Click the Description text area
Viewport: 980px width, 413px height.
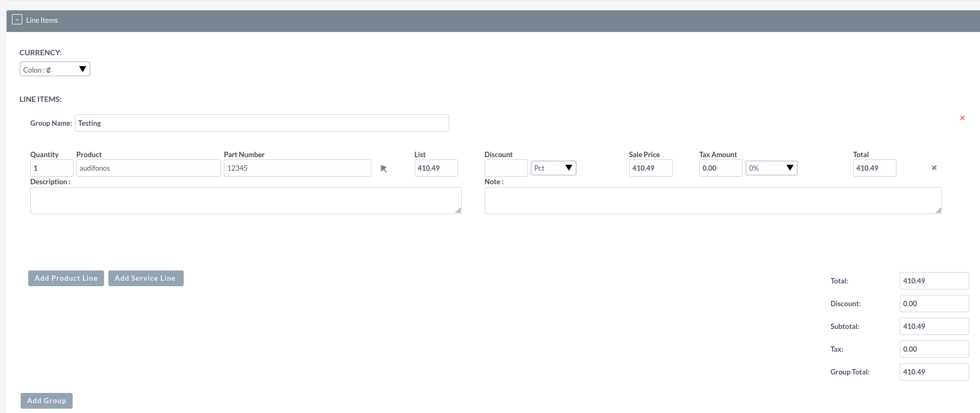click(246, 201)
